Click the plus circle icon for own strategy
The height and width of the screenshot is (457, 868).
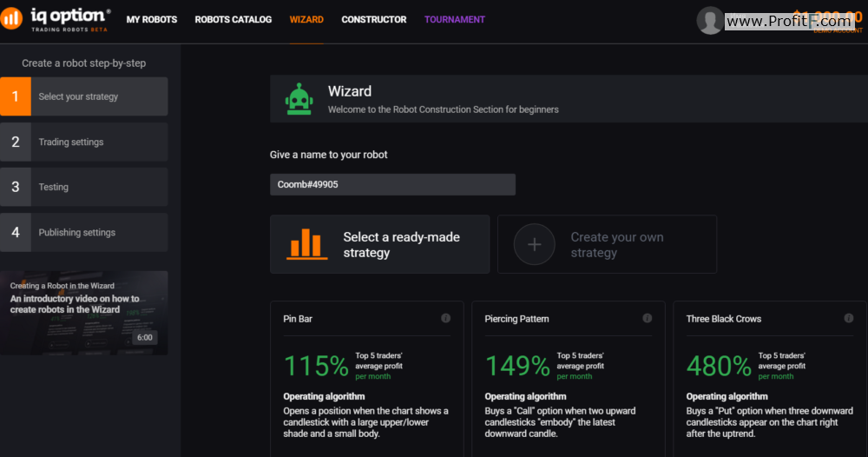[534, 244]
